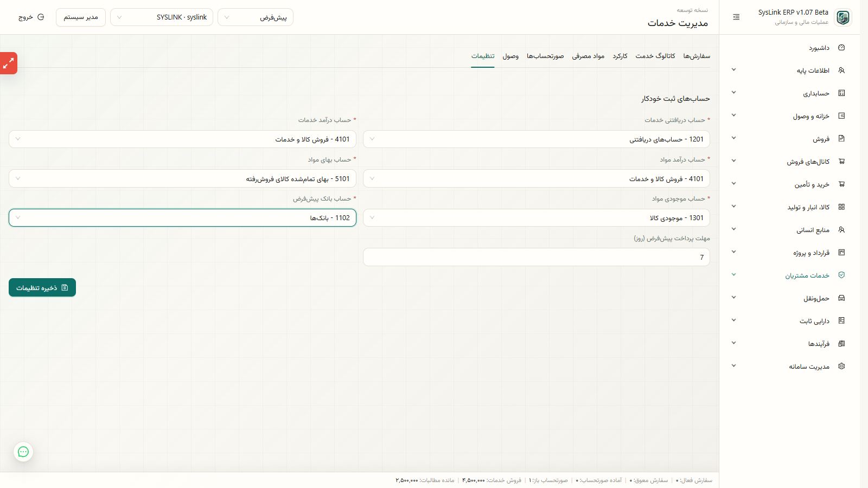Switch to the کاتالوگ خدمت tab
868x488 pixels.
click(655, 56)
